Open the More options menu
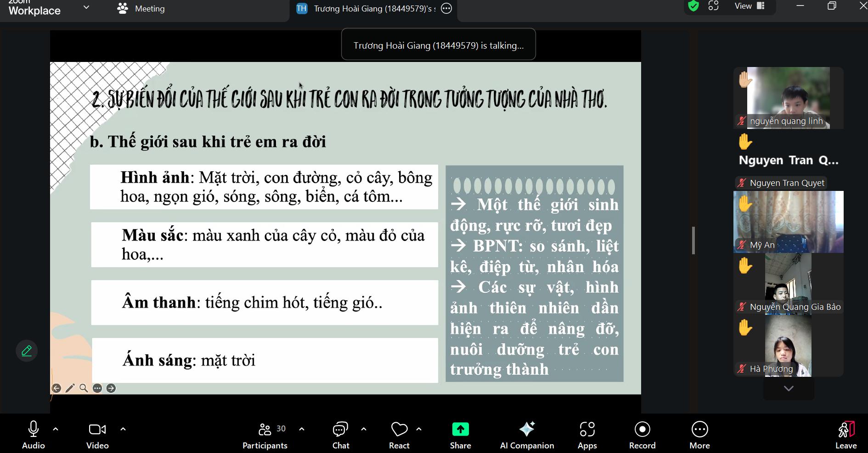The width and height of the screenshot is (868, 453). pyautogui.click(x=699, y=435)
